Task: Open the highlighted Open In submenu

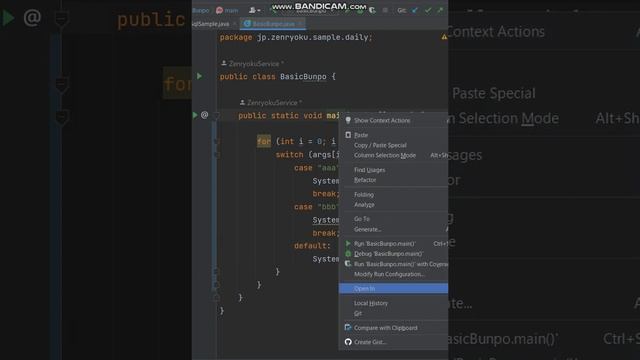Action: [x=393, y=289]
